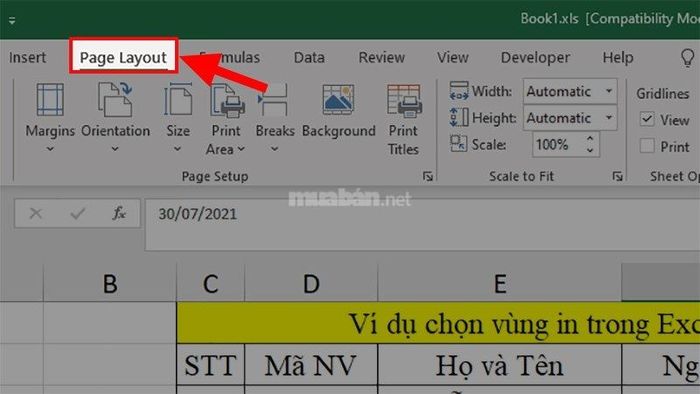This screenshot has width=700, height=394.
Task: Open the Page Setup dialog launcher
Action: (428, 177)
